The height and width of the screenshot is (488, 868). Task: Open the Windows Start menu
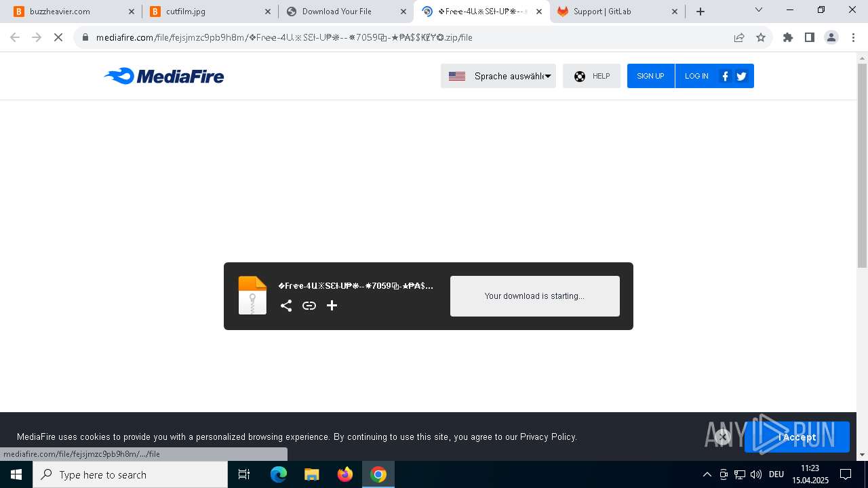16,474
